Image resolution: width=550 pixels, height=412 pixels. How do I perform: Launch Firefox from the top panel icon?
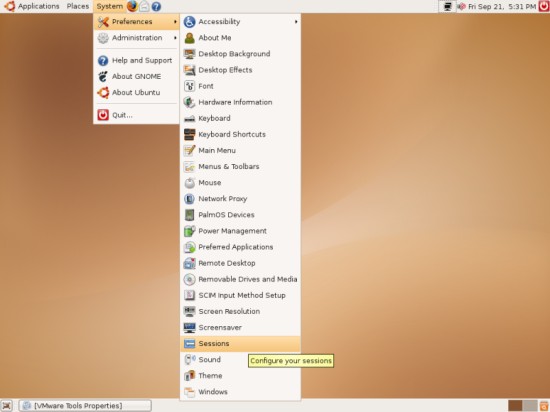[x=132, y=6]
